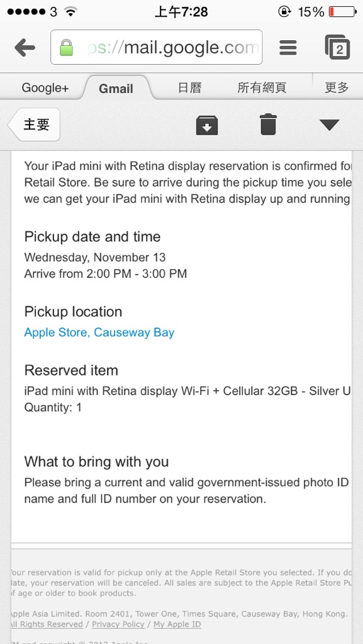Tap the browser back arrow
The height and width of the screenshot is (644, 363).
pyautogui.click(x=25, y=48)
